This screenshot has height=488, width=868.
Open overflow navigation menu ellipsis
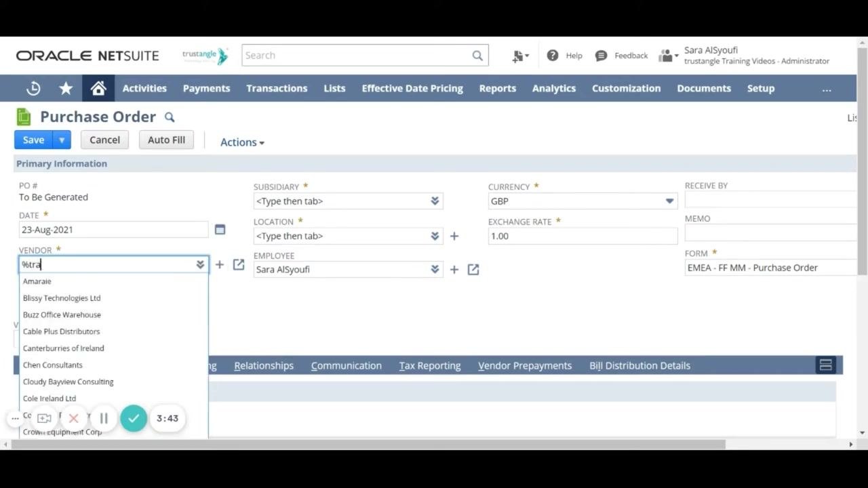click(827, 89)
